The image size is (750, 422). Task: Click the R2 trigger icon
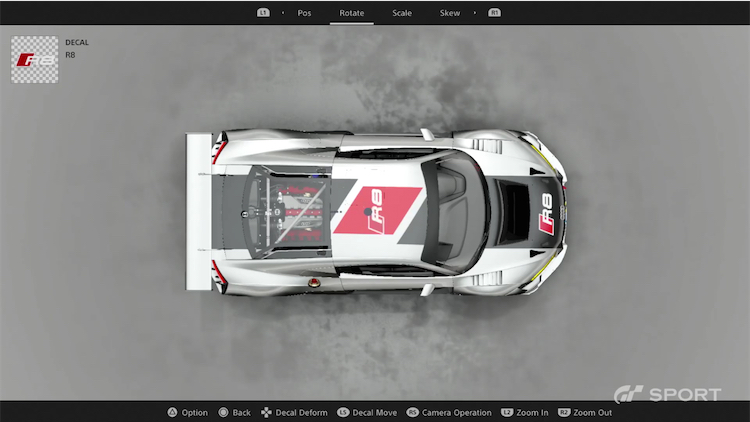pos(564,412)
